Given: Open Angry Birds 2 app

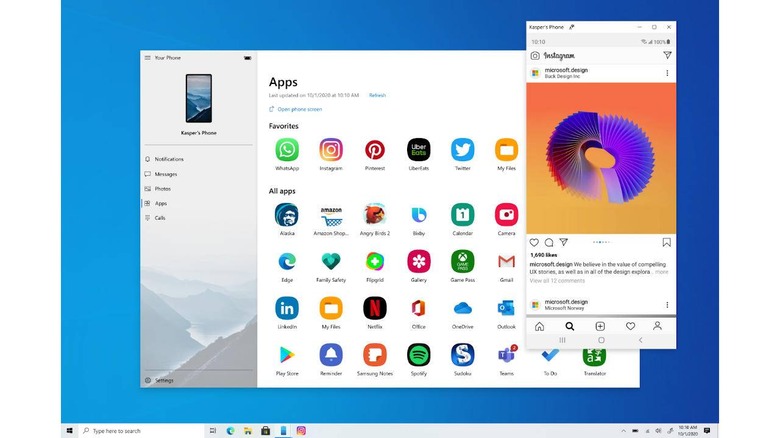Looking at the screenshot, I should tap(375, 214).
